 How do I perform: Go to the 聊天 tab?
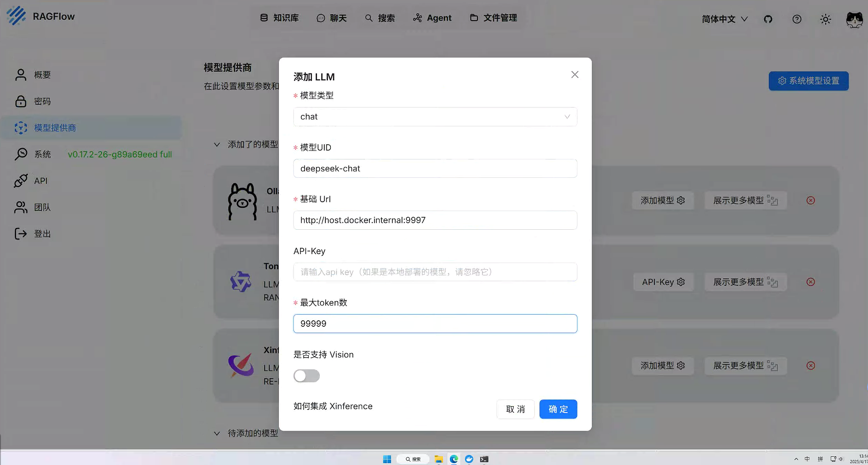tap(332, 18)
